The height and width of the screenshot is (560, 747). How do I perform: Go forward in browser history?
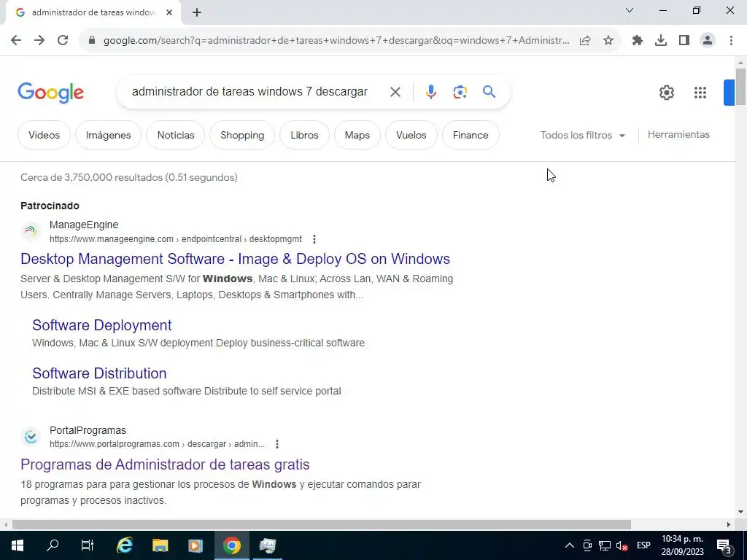(x=39, y=40)
